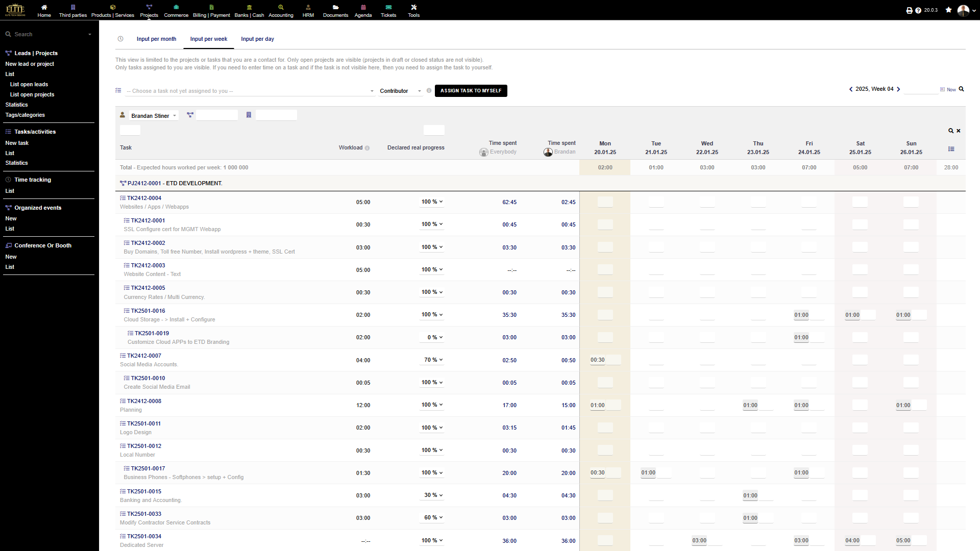Screen dimensions: 980x551
Task: Click Assign Task To Myself button
Action: click(x=471, y=91)
